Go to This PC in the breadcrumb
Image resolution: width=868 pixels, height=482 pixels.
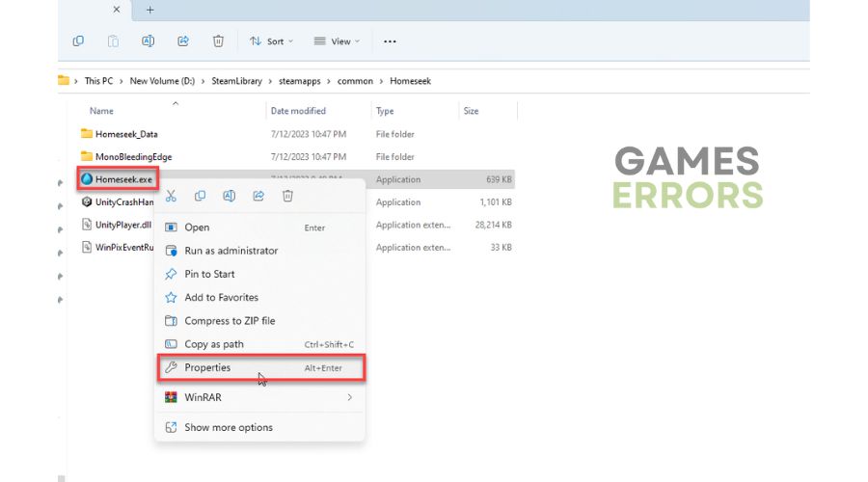(98, 81)
